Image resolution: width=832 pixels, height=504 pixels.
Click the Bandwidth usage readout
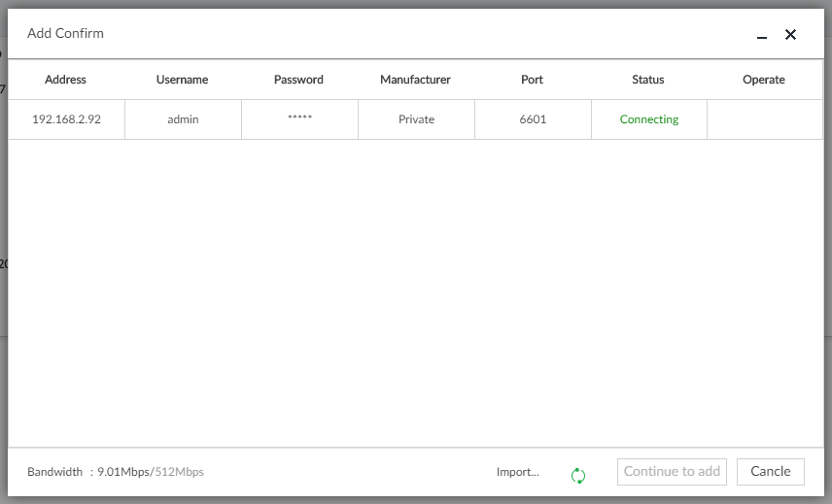click(116, 472)
